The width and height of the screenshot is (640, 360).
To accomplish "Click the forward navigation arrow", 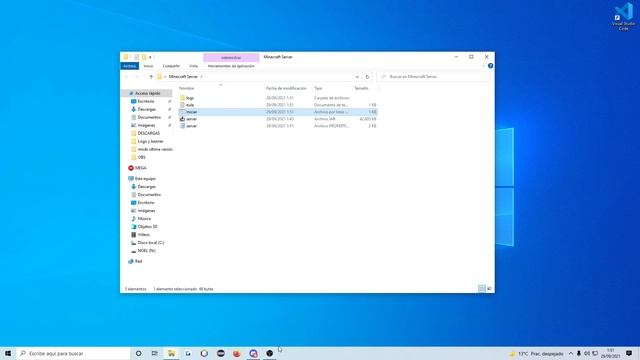I will 137,77.
